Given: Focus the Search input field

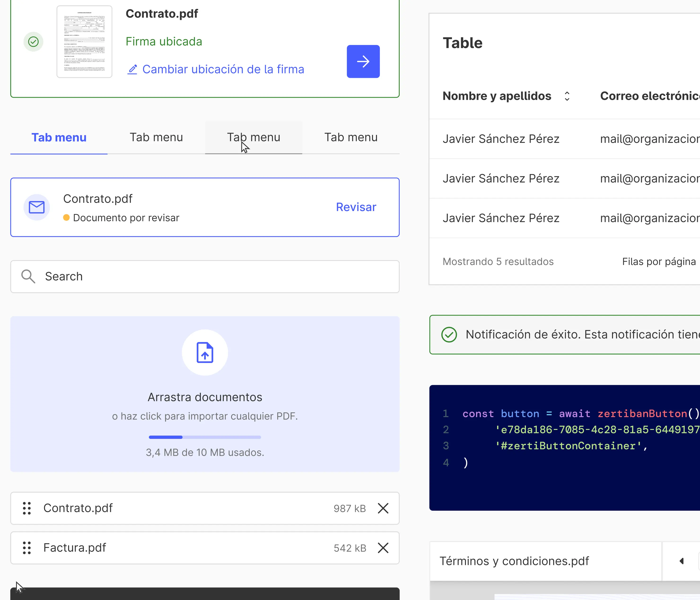Looking at the screenshot, I should pos(216,276).
